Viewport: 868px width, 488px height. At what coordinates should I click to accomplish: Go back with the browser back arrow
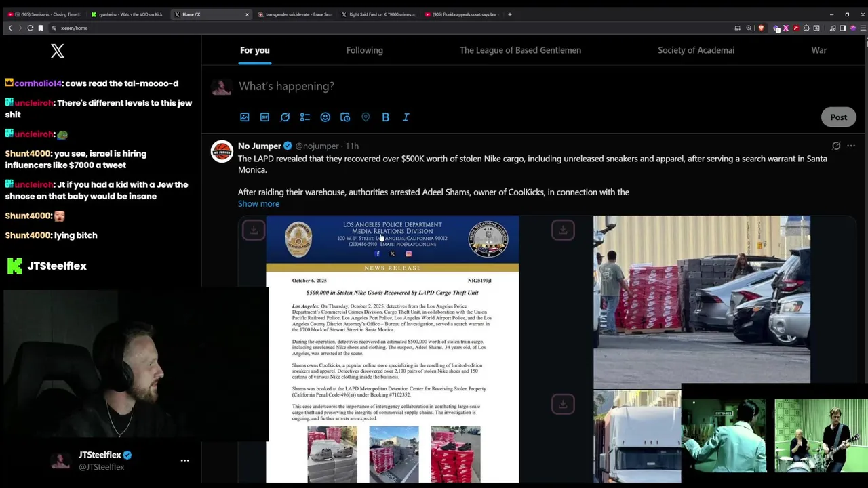(x=10, y=28)
